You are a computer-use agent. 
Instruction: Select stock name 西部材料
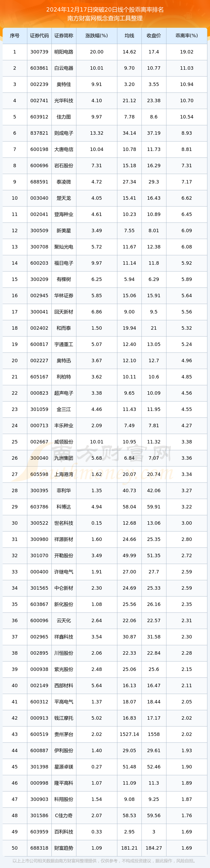click(x=64, y=686)
